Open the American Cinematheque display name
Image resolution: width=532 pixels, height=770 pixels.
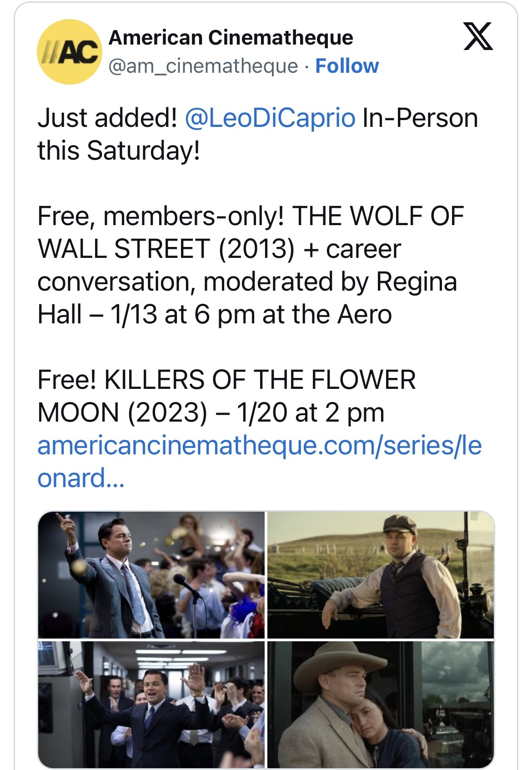(231, 38)
